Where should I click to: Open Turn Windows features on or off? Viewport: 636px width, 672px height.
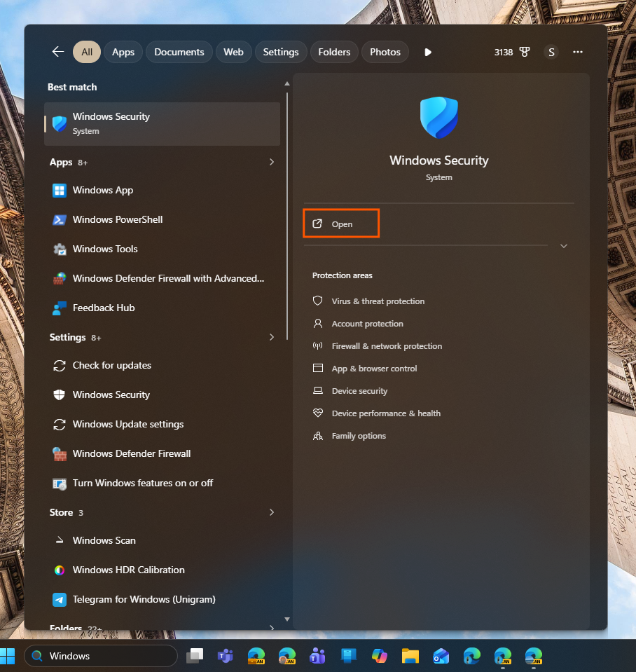(163, 483)
